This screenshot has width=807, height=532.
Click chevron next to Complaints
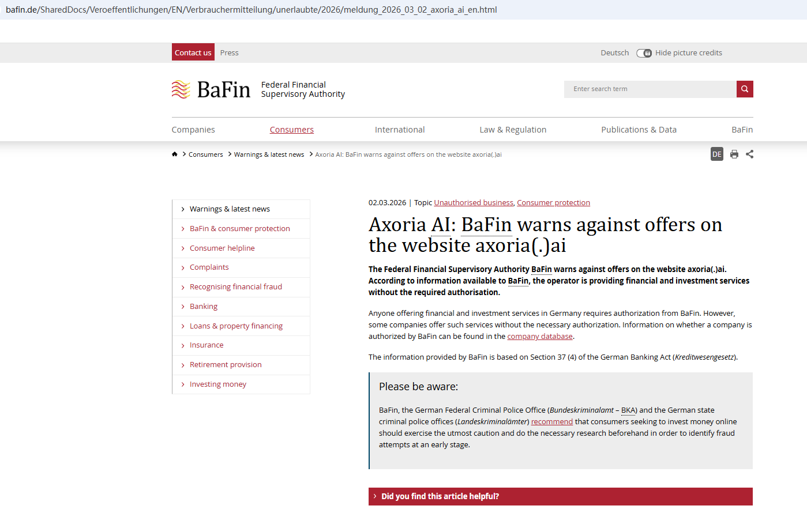[183, 267]
